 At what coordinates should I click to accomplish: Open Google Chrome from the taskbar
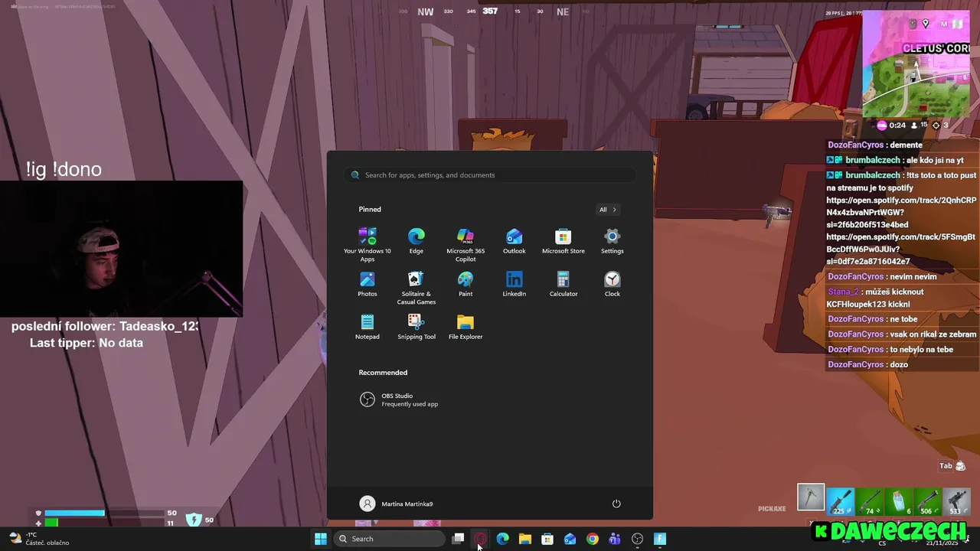coord(593,539)
